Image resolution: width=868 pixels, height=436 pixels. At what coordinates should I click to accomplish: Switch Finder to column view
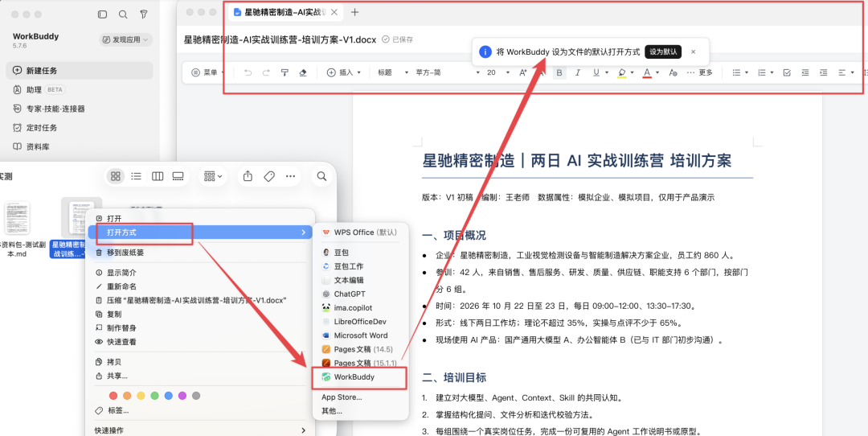(x=158, y=176)
